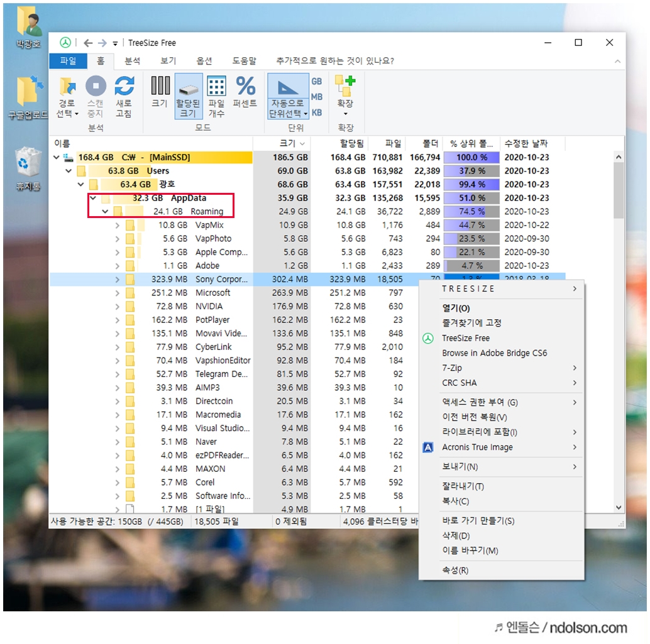This screenshot has height=644, width=650.
Task: Collapse the Users folder node
Action: pos(69,171)
